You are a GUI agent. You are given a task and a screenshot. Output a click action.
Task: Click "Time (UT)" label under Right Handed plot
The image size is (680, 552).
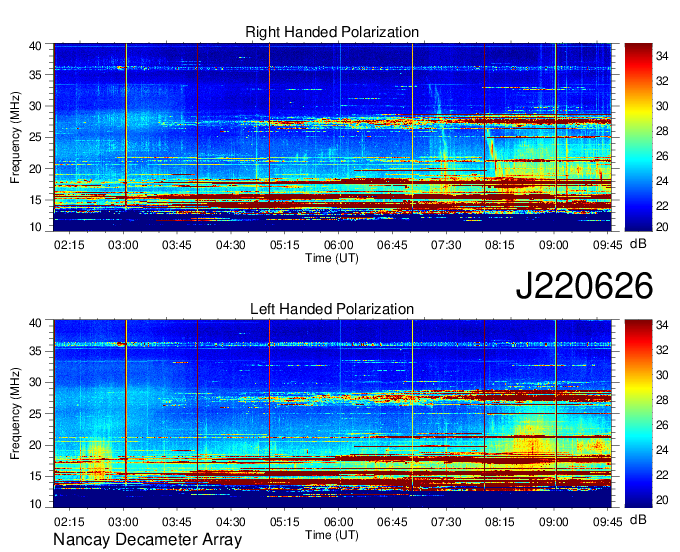point(332,258)
